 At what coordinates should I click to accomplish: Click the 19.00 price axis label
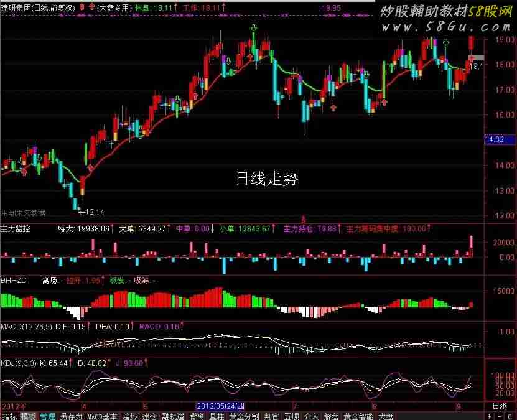click(505, 40)
